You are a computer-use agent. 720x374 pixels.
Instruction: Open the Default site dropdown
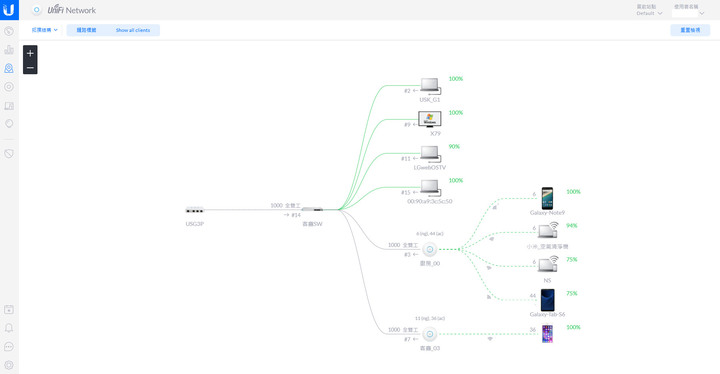coord(649,13)
